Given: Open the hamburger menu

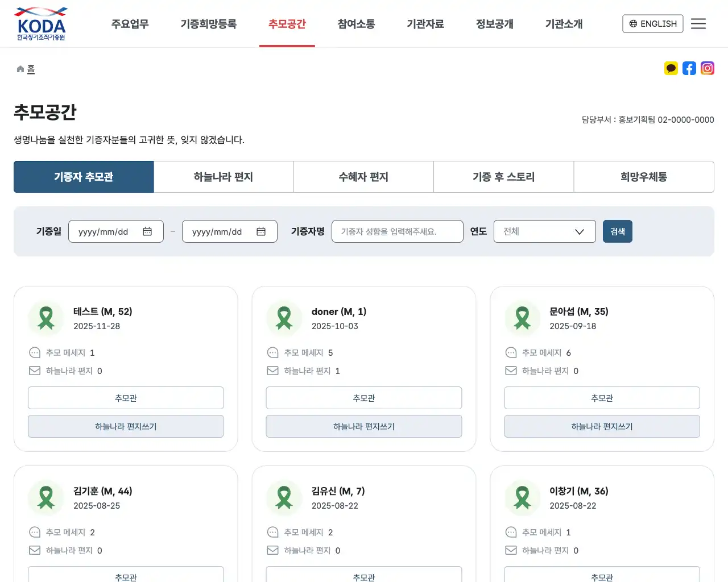Looking at the screenshot, I should pos(698,23).
